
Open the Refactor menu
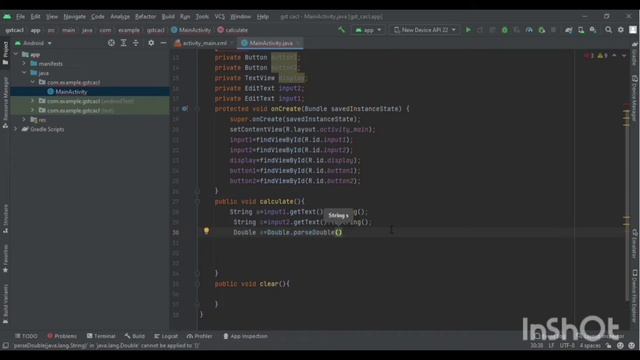click(x=145, y=17)
